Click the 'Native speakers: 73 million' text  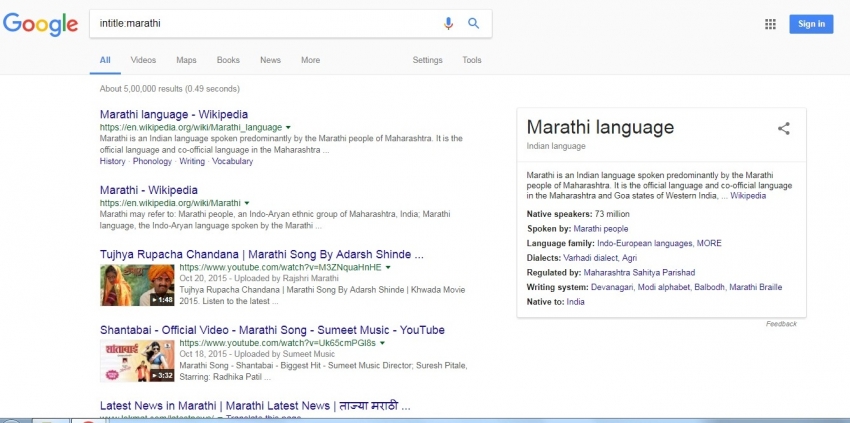(x=578, y=214)
